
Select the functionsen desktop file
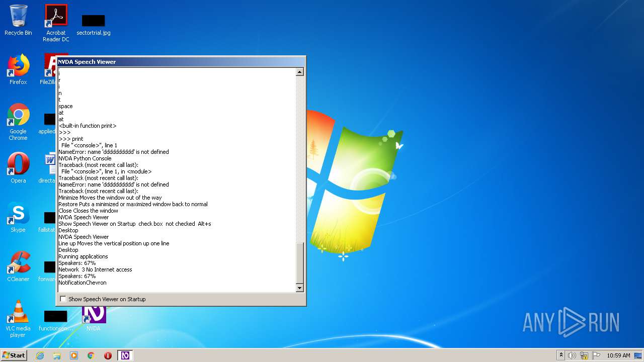pos(56,321)
